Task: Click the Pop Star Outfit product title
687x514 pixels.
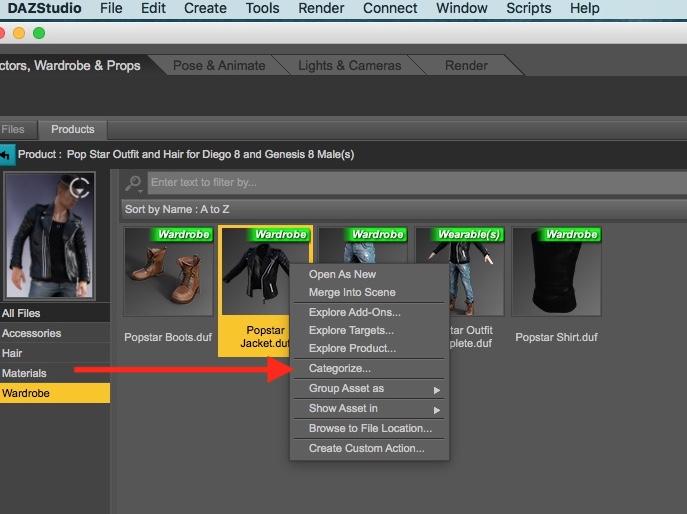Action: pos(210,155)
